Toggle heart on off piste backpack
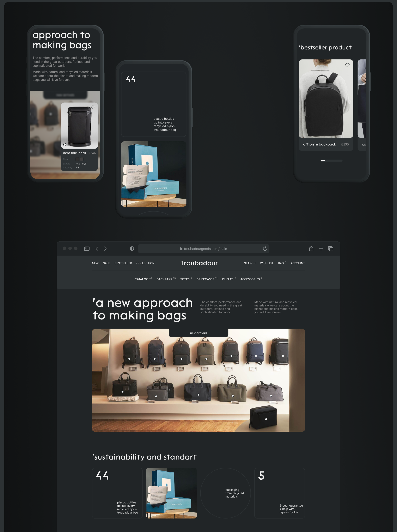Viewport: 397px width, 532px height. (x=347, y=65)
